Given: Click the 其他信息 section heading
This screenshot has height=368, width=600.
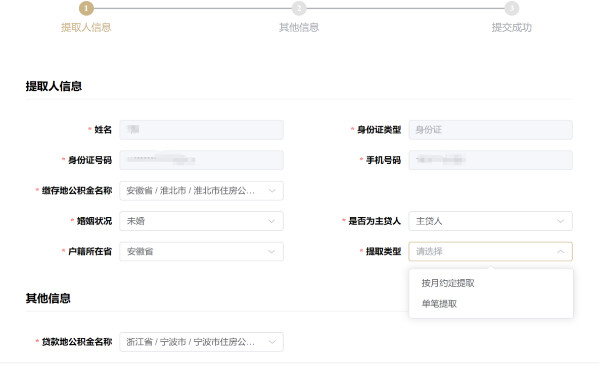Looking at the screenshot, I should point(48,298).
